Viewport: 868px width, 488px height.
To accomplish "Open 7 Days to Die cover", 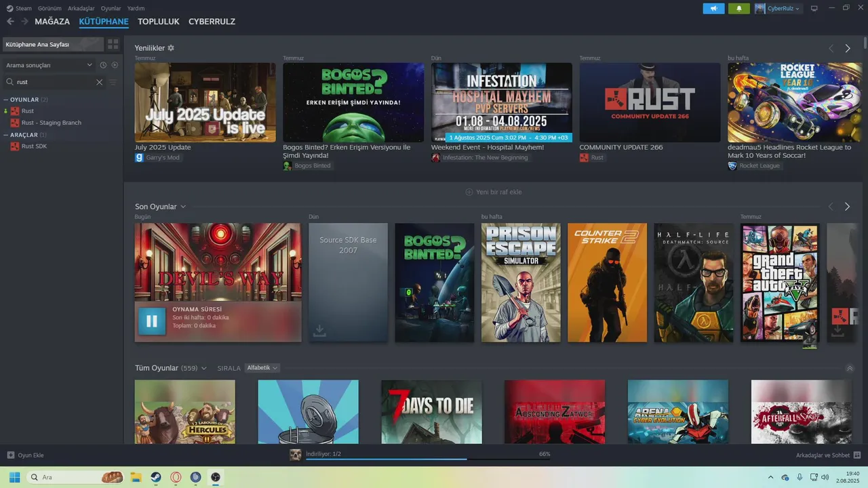I will (431, 412).
